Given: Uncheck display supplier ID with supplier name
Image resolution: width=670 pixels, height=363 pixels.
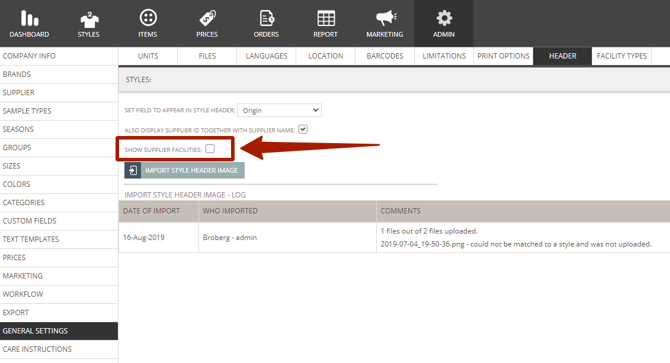Looking at the screenshot, I should (x=303, y=129).
